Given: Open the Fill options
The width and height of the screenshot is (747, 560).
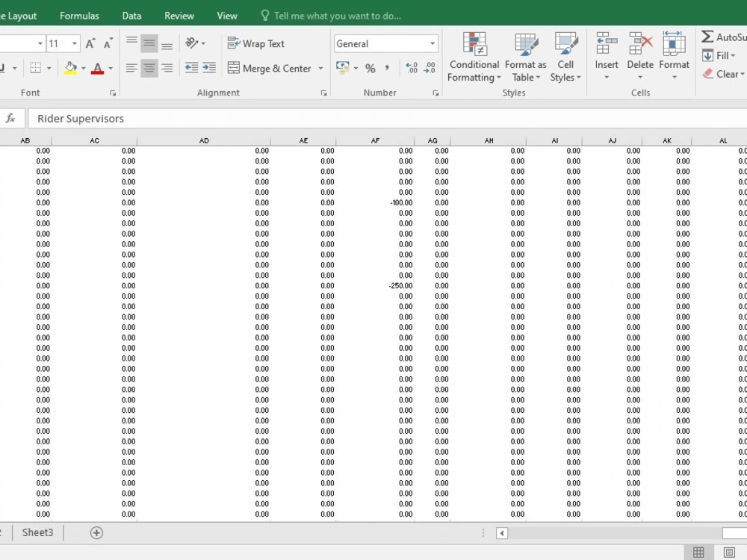Looking at the screenshot, I should pyautogui.click(x=719, y=55).
